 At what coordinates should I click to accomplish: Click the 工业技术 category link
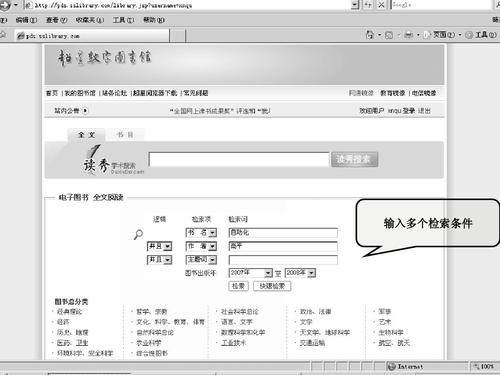(233, 343)
